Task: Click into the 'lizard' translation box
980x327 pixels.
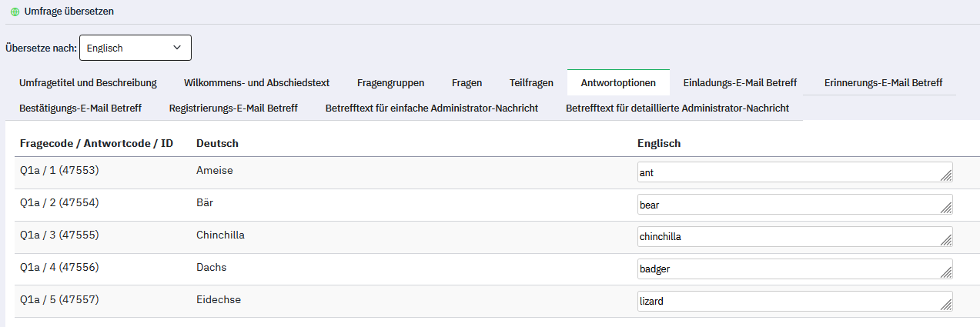Action: (x=785, y=302)
